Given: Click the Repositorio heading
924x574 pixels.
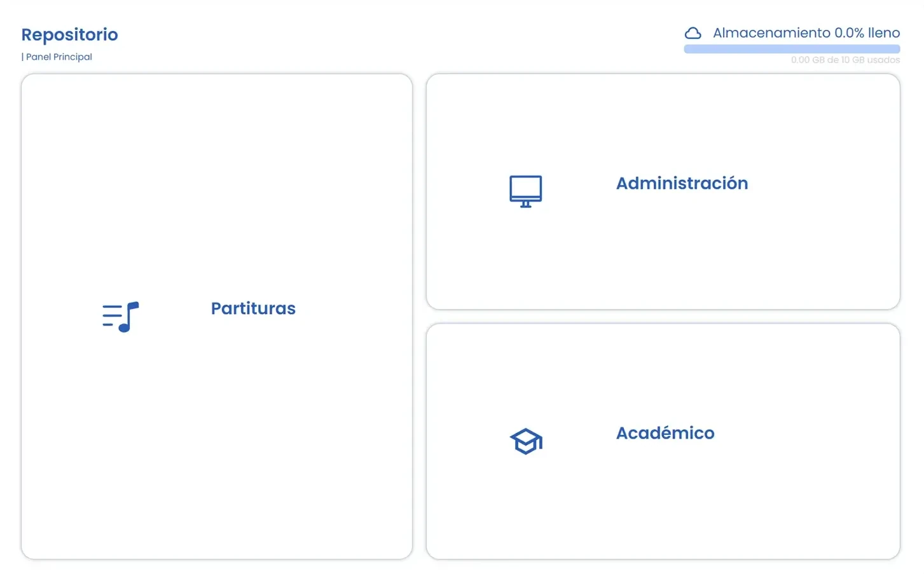Looking at the screenshot, I should coord(69,34).
